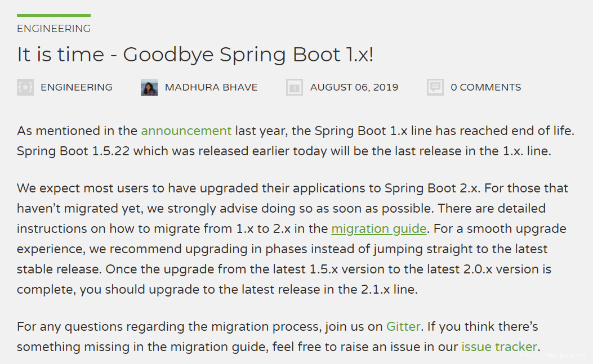
Task: Open the ENGINEERING category link above title
Action: 53,29
